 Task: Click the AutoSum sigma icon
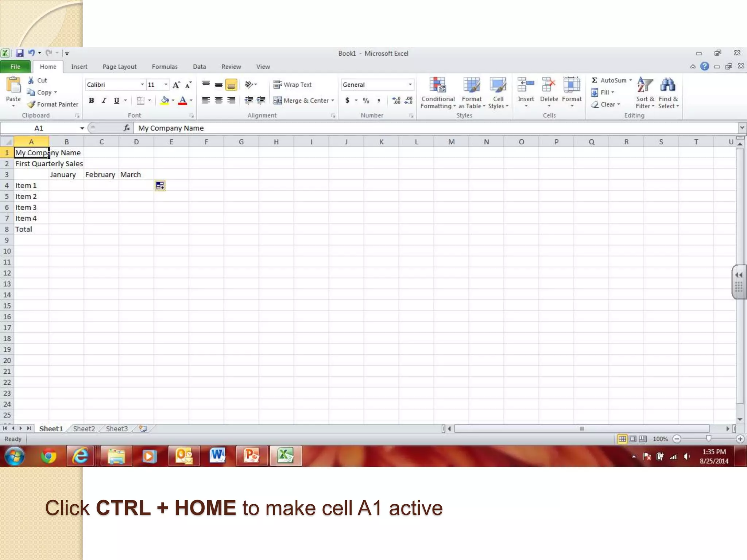(595, 80)
